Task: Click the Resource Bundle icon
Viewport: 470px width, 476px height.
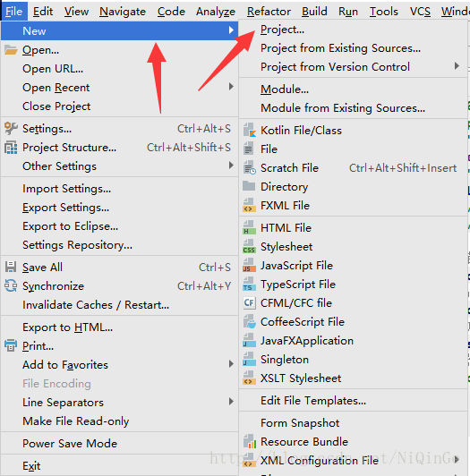Action: tap(250, 442)
